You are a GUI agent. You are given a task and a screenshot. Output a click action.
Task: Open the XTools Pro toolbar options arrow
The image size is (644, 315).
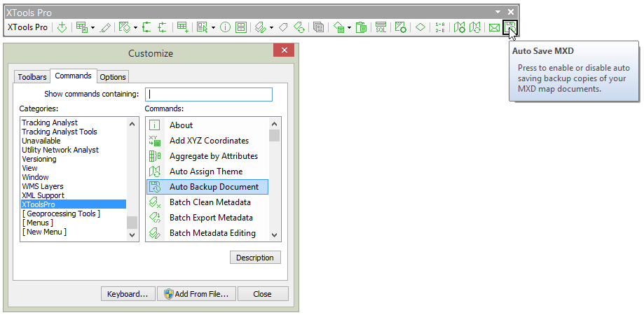498,12
